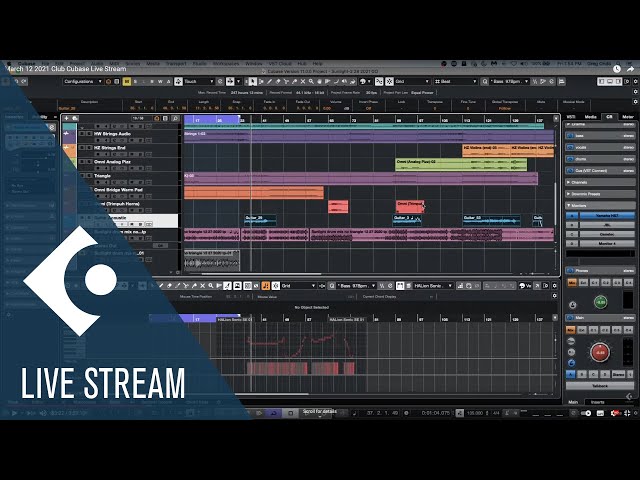Viewport: 640px width, 480px height.
Task: Click the Quantize Q icon in project toolbar
Action: click(x=484, y=82)
